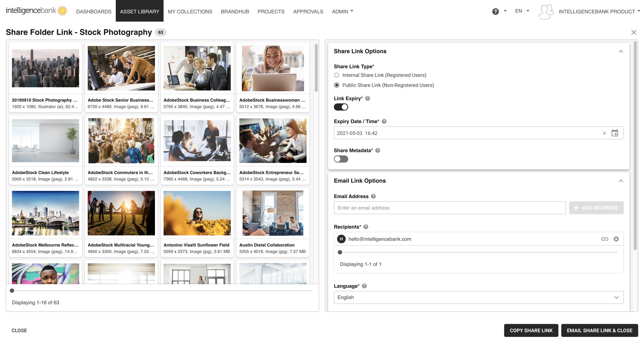
Task: Remove hello@intelligencebank.com recipient
Action: pyautogui.click(x=616, y=239)
